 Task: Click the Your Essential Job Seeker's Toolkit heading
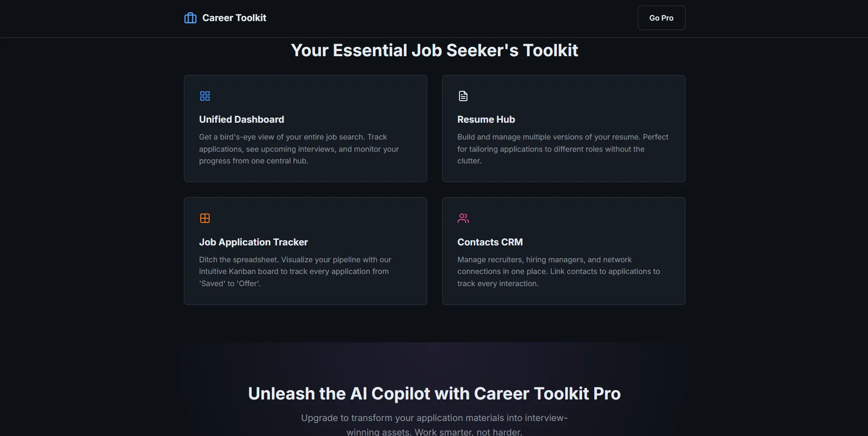[x=434, y=50]
